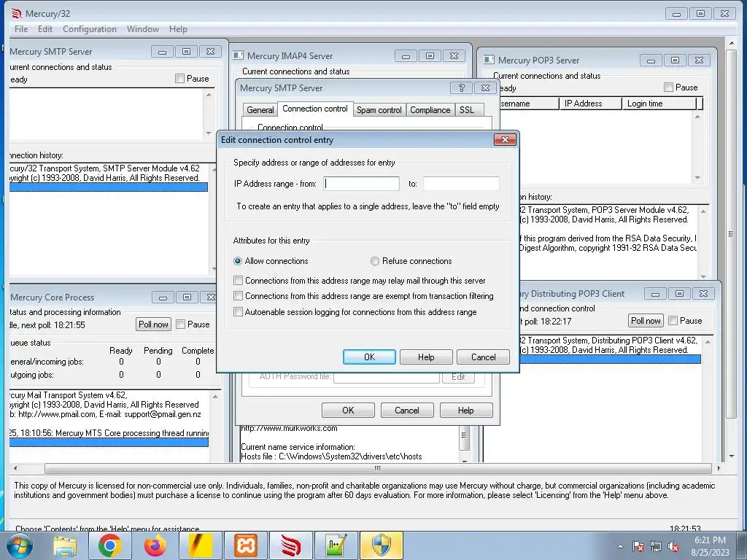Open yellow pencil app in taskbar
This screenshot has height=560, width=747.
tap(200, 545)
